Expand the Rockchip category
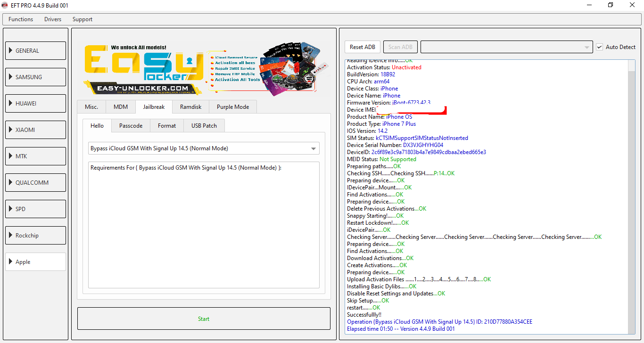 pyautogui.click(x=36, y=236)
